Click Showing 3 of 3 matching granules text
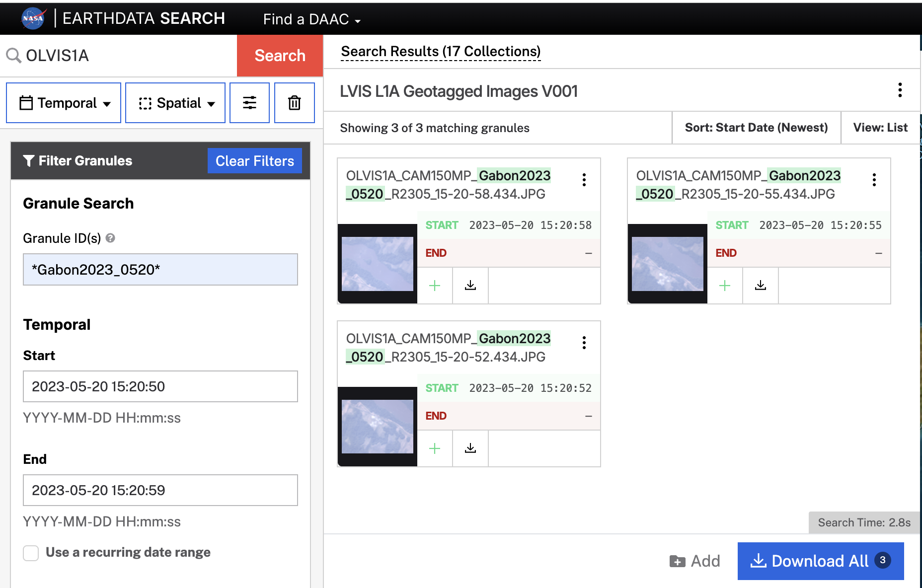922x588 pixels. point(435,128)
